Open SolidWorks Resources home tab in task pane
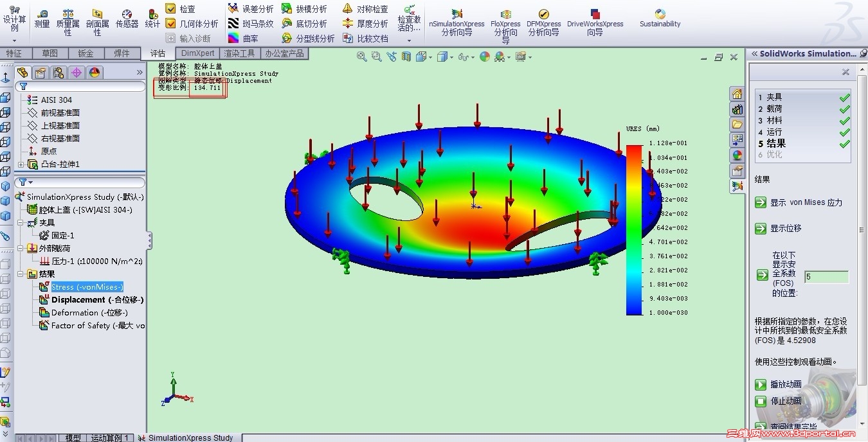Viewport: 868px width, 442px height. pos(737,94)
